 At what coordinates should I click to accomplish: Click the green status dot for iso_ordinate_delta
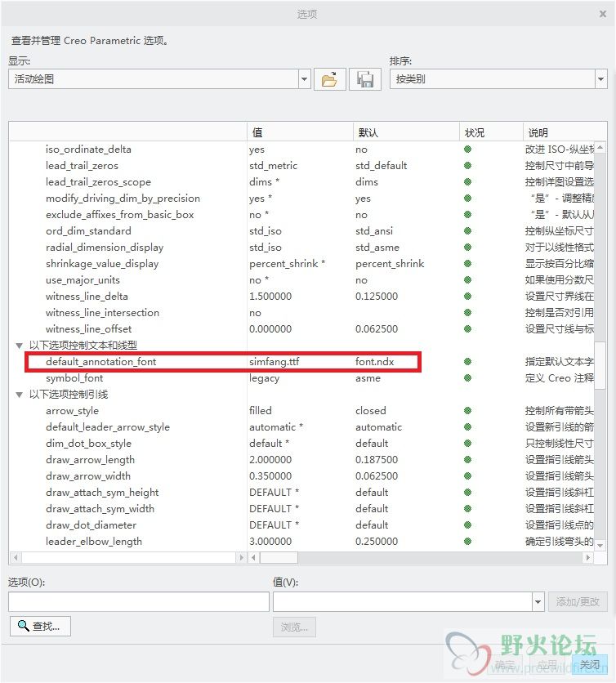click(468, 150)
